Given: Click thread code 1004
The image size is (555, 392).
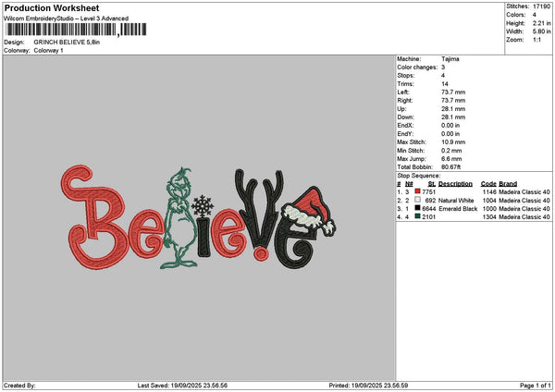Looking at the screenshot, I should 489,201.
